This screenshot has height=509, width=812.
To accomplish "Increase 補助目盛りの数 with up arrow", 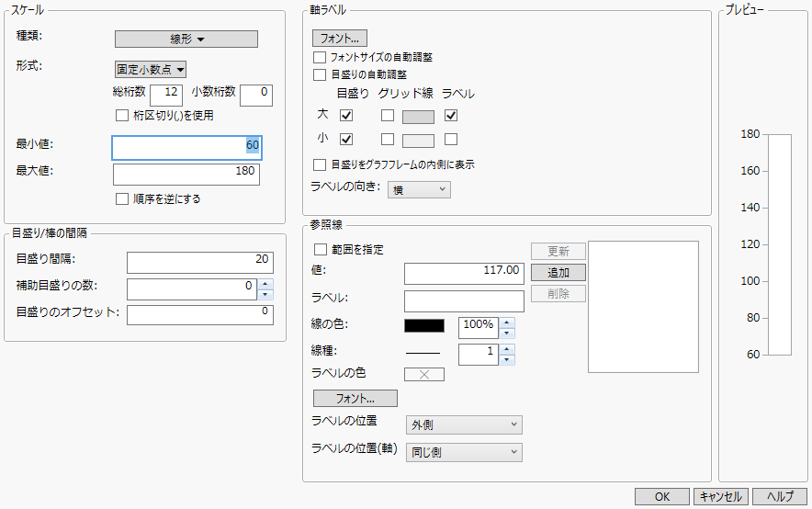I will [x=265, y=284].
